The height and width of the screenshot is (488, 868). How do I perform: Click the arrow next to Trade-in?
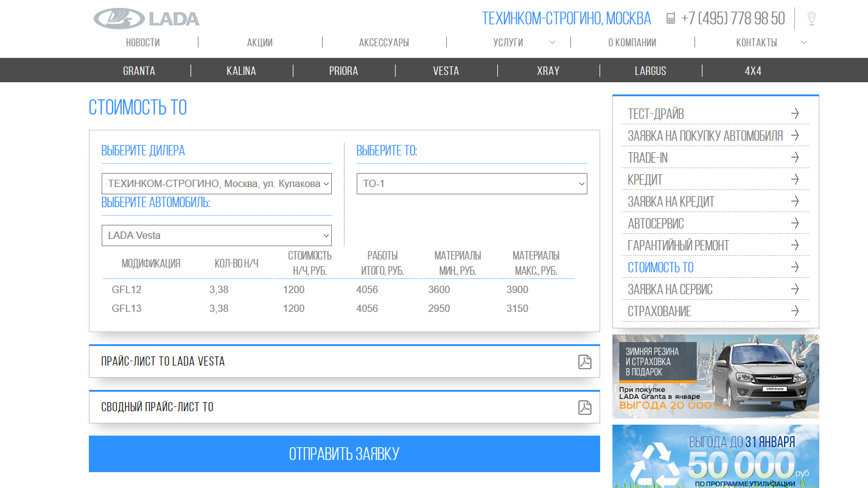(x=794, y=158)
